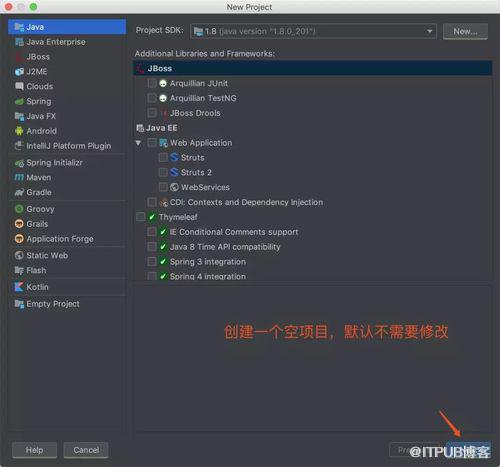Click the Java project type icon
500x467 pixels.
point(19,27)
